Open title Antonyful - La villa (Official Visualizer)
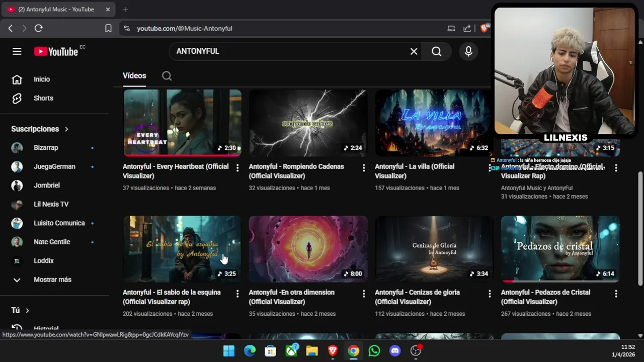 [415, 171]
